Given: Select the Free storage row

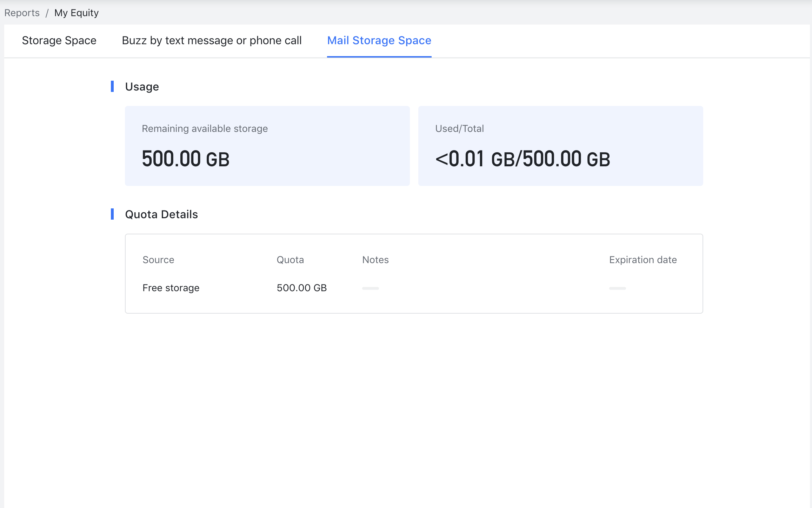Looking at the screenshot, I should point(171,288).
